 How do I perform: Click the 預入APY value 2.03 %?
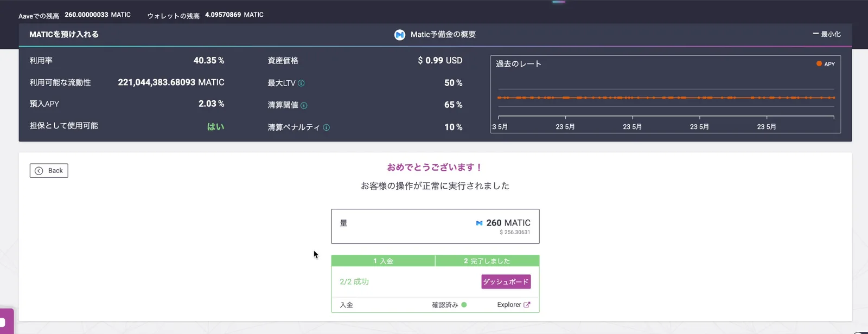coord(211,104)
